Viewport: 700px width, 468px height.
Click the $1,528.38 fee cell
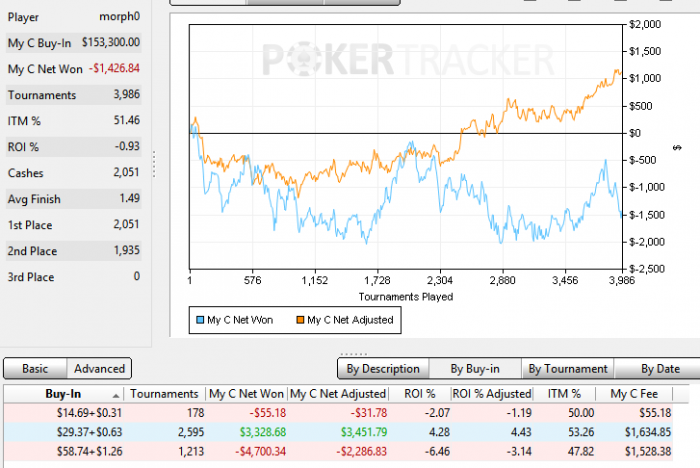(x=648, y=451)
